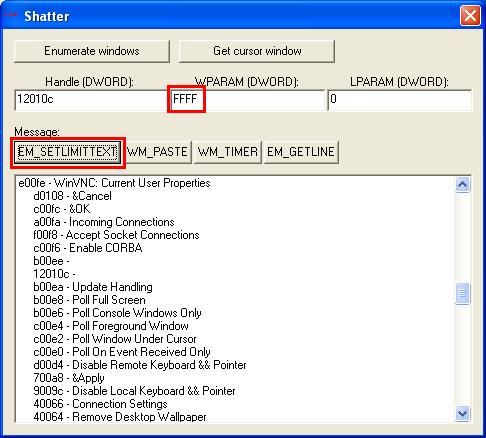
Task: Send the EM_SETLIMITTEXT message
Action: pos(68,152)
